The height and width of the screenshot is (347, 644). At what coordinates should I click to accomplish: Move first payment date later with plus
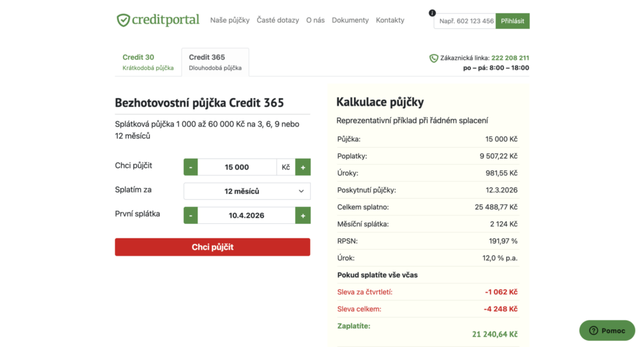click(303, 215)
